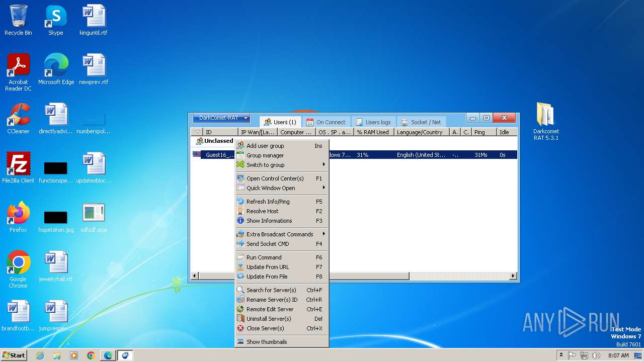This screenshot has height=362, width=644.
Task: Open the Socket / Net tab
Action: (x=421, y=122)
